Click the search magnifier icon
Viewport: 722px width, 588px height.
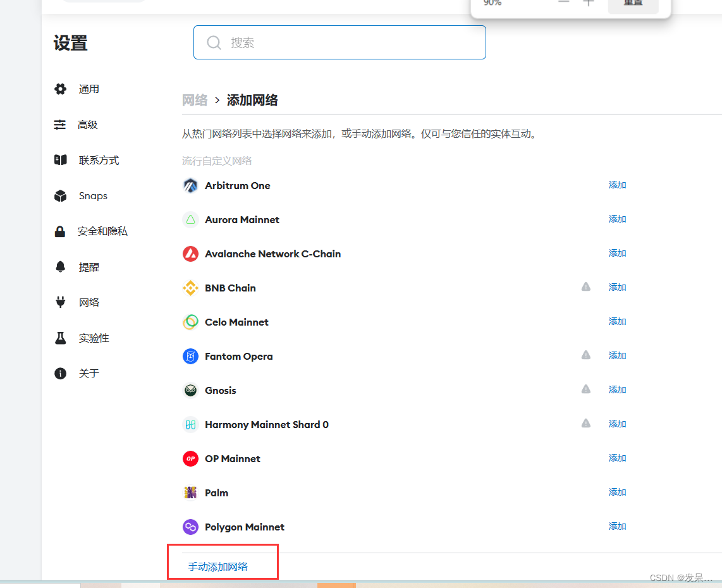tap(214, 43)
